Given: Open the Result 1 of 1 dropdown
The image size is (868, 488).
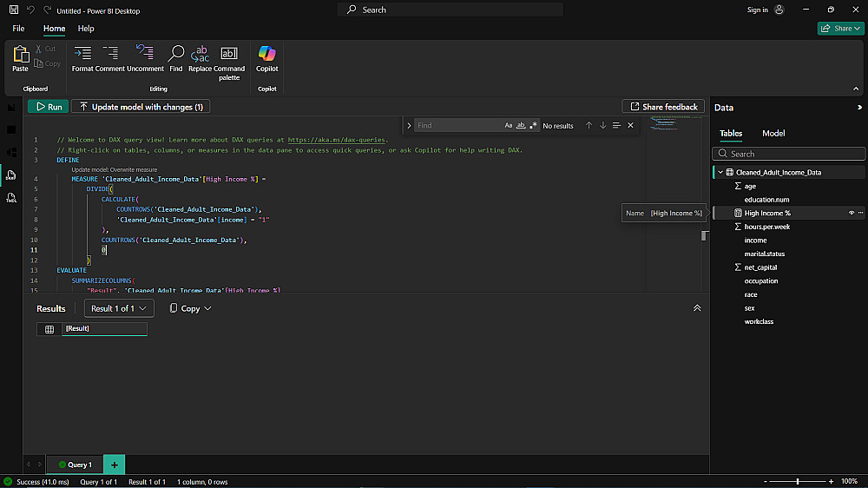Looking at the screenshot, I should click(x=119, y=308).
